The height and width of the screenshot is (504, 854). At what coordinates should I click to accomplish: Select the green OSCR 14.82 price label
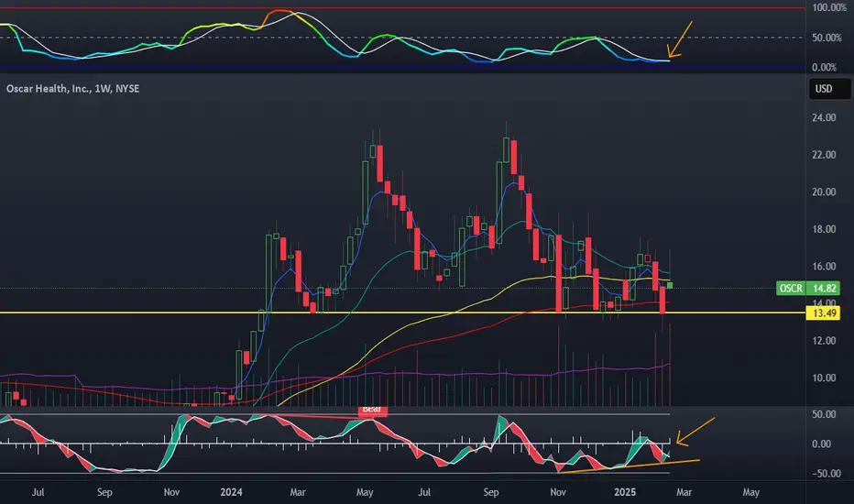click(x=807, y=289)
